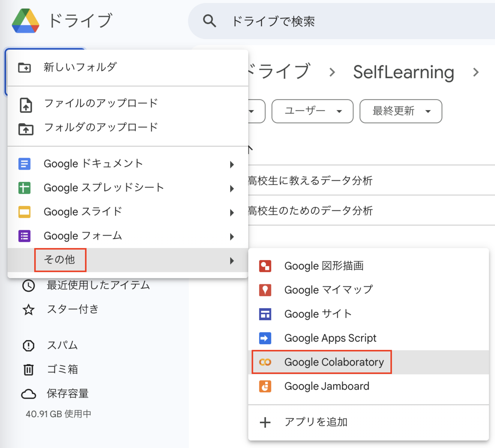Open the ユーザー filter dropdown
Image resolution: width=495 pixels, height=448 pixels.
(312, 111)
